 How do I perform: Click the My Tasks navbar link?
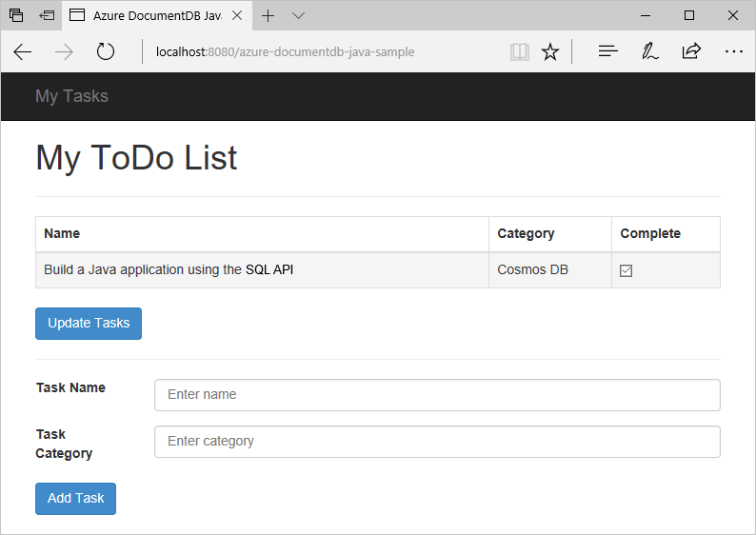tap(71, 96)
